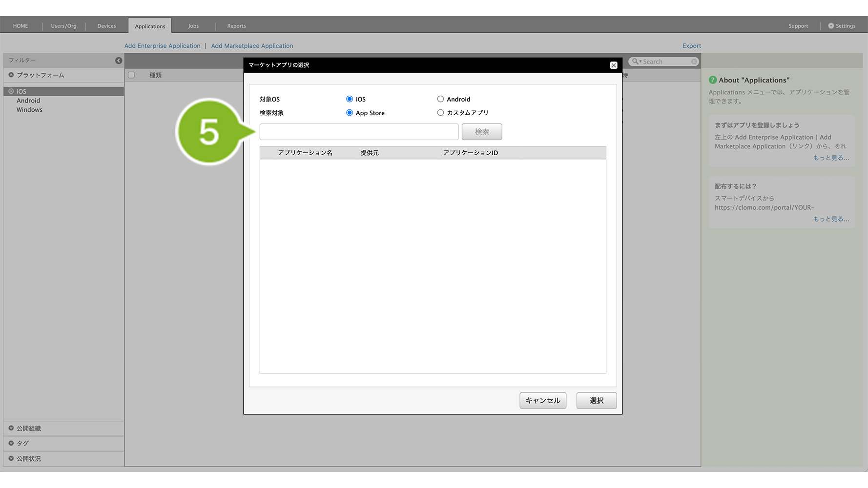Image resolution: width=868 pixels, height=488 pixels.
Task: Switch to the Reports tab
Action: tap(236, 26)
